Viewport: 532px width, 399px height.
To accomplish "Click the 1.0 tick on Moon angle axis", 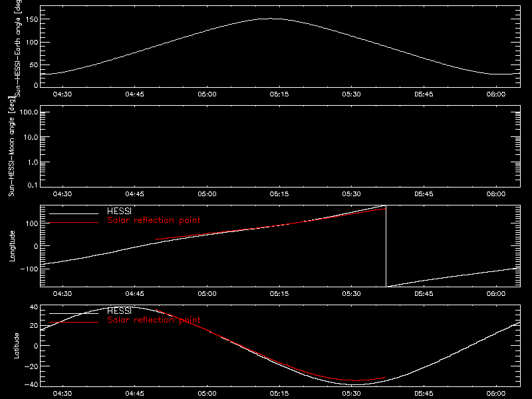I will pos(33,162).
